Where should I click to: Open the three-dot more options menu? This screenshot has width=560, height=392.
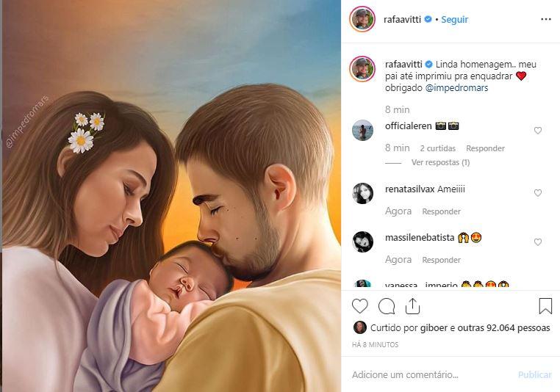[x=546, y=19]
